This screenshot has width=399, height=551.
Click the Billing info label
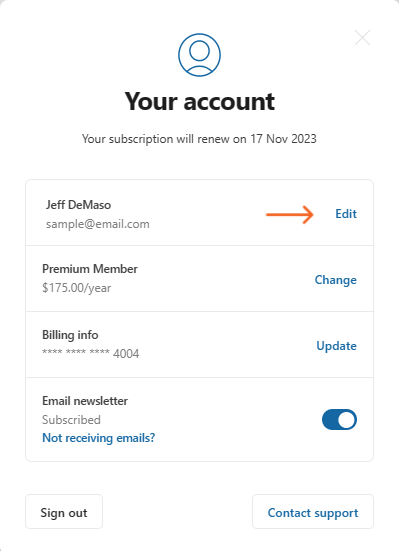(x=70, y=335)
